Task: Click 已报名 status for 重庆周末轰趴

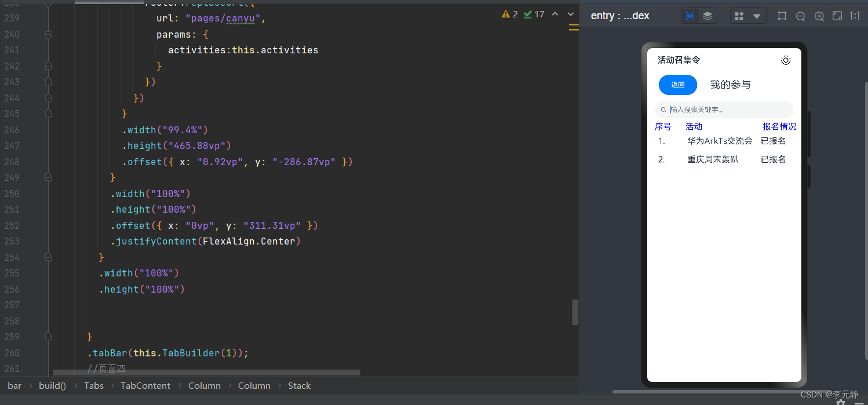Action: (774, 159)
